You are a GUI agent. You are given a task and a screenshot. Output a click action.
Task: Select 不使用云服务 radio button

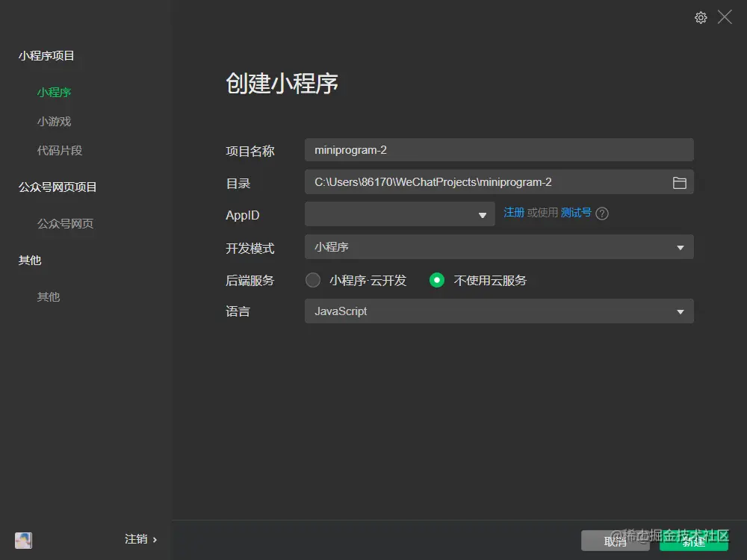coord(437,280)
